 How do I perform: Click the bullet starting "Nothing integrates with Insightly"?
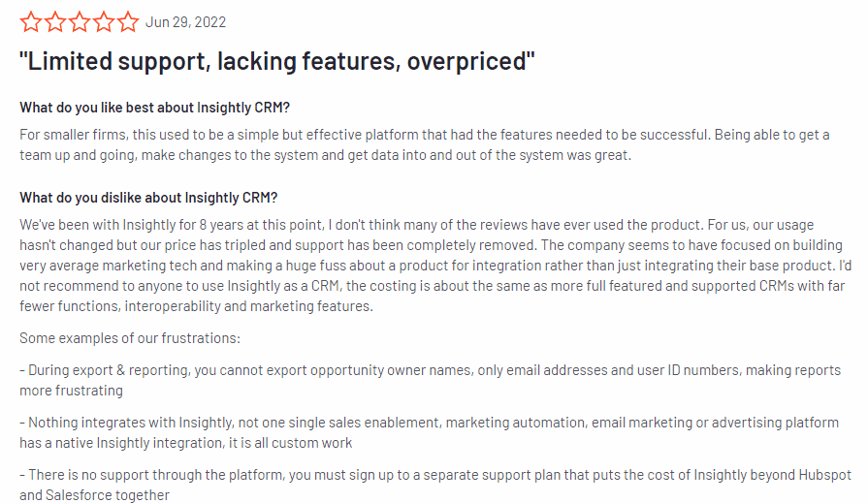coord(429,432)
